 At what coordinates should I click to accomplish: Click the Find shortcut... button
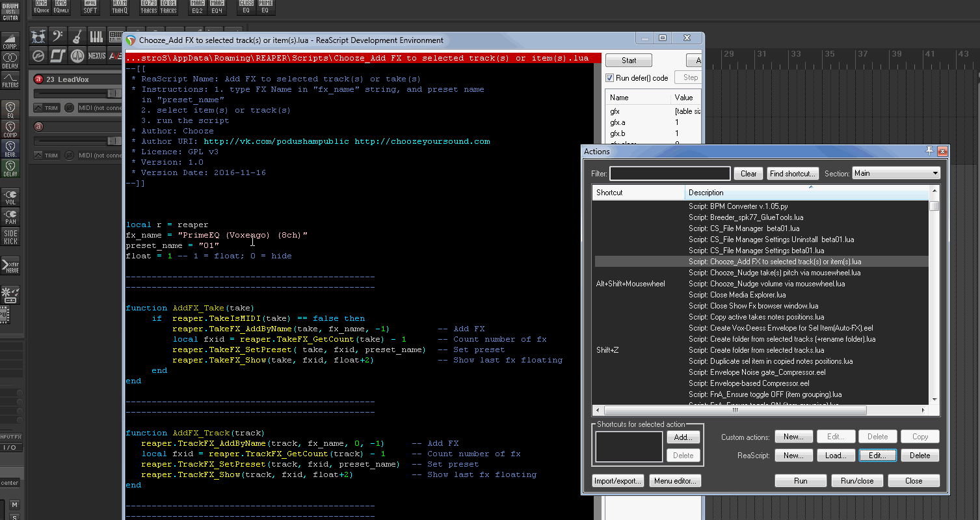tap(792, 174)
